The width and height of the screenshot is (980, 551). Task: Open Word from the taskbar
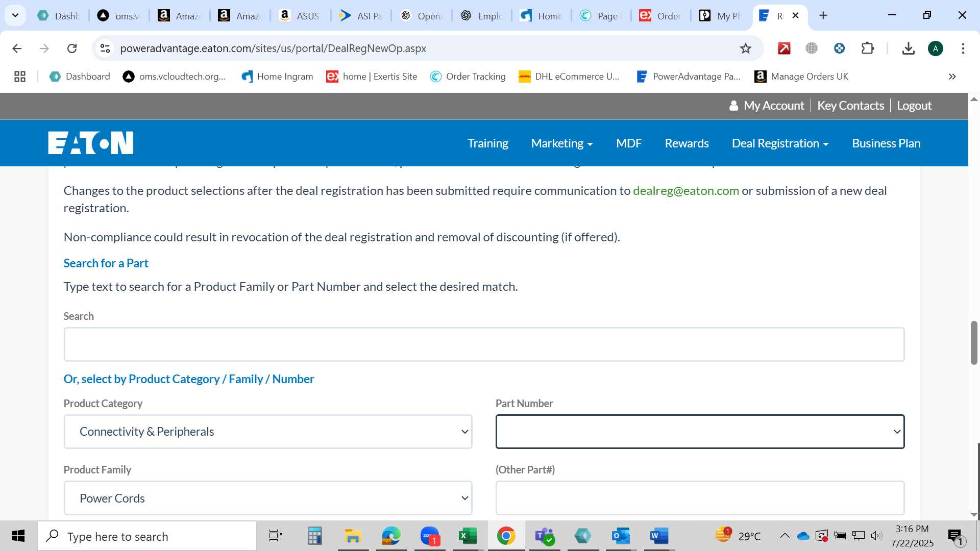click(x=659, y=536)
